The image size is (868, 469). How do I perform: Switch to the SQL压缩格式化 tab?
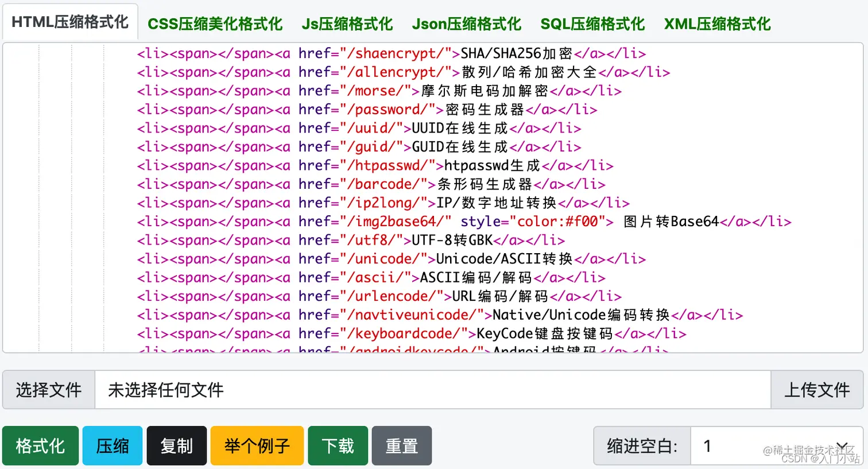(x=592, y=24)
